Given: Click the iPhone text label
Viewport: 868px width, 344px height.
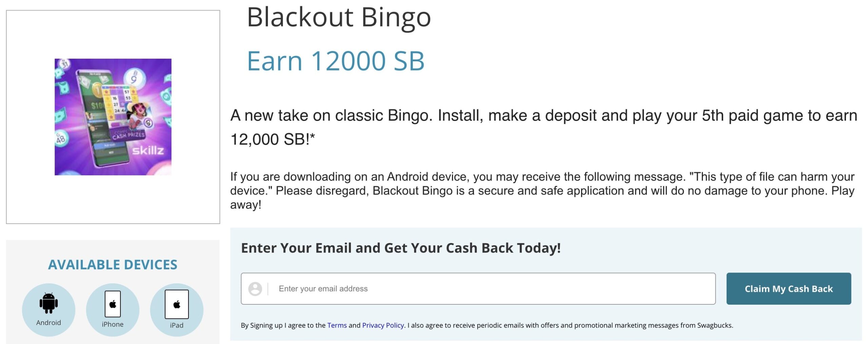Looking at the screenshot, I should point(113,324).
